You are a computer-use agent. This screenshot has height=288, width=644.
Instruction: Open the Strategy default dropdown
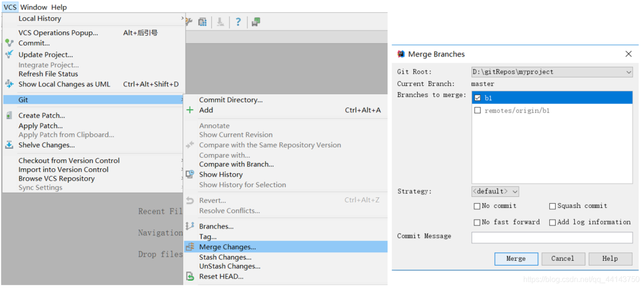click(x=495, y=191)
